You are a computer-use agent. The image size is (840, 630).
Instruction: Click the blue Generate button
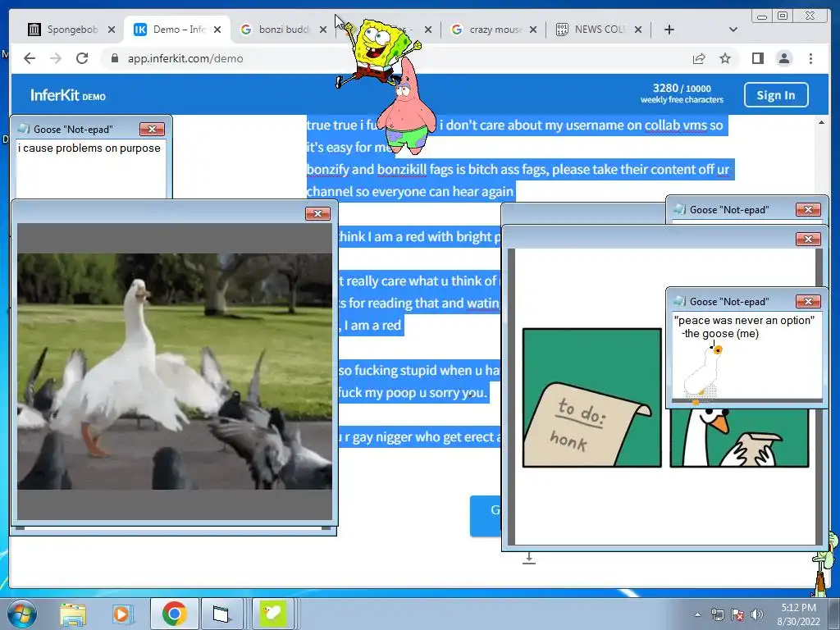point(486,515)
